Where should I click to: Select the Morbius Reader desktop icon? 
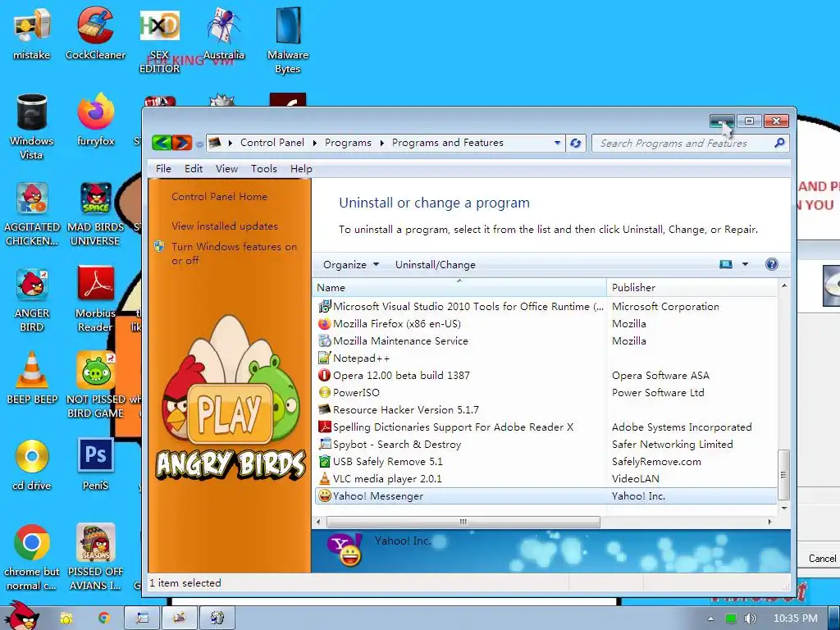point(95,300)
